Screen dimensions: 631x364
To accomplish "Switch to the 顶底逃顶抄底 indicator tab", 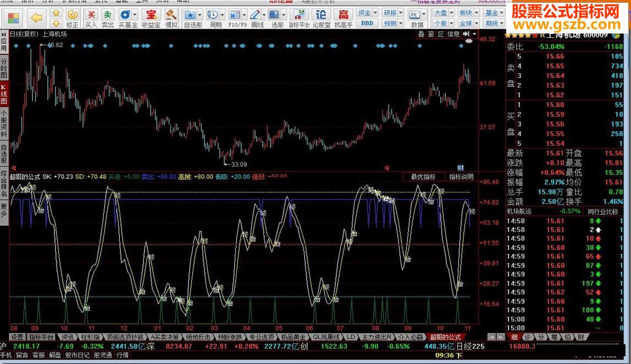I will click(x=125, y=337).
